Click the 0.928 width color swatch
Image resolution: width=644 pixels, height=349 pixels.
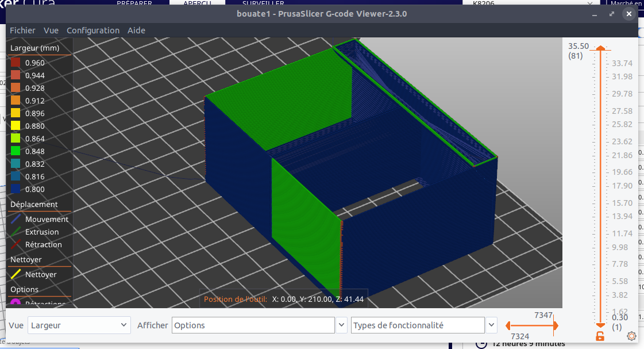[x=15, y=88]
